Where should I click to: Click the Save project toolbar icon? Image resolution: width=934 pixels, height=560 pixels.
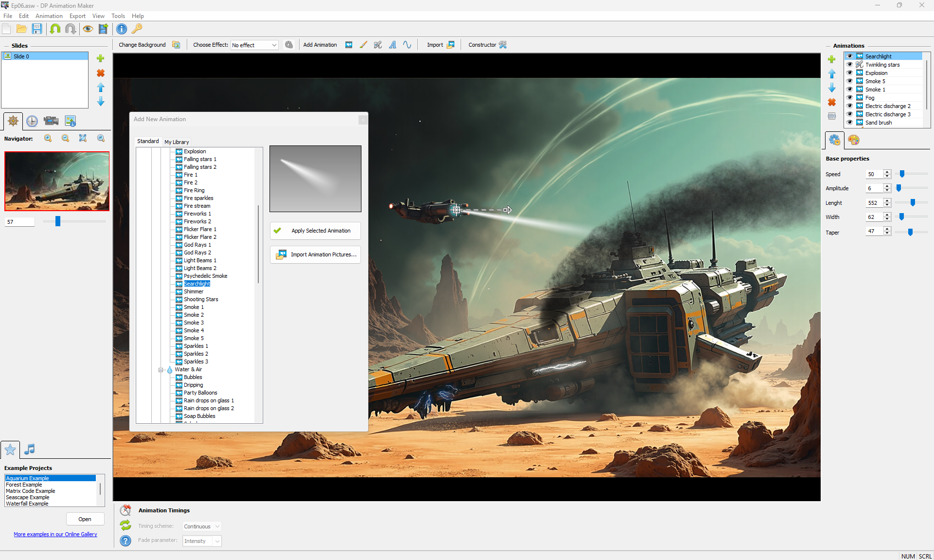[37, 29]
